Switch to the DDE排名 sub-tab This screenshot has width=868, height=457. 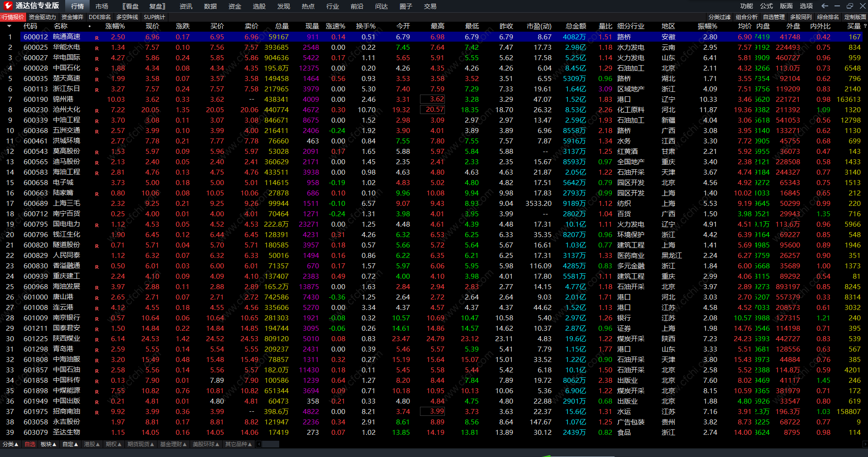coord(100,17)
